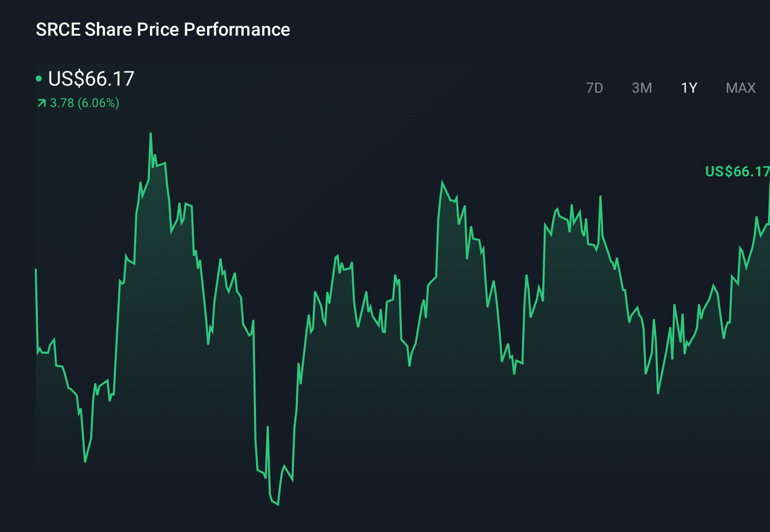Click the US$66.17 tag on chart's right edge
The image size is (770, 532).
pyautogui.click(x=737, y=172)
